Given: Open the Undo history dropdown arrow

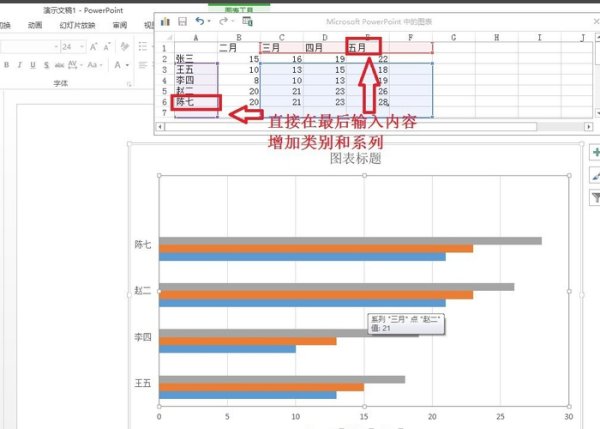Looking at the screenshot, I should pyautogui.click(x=209, y=21).
